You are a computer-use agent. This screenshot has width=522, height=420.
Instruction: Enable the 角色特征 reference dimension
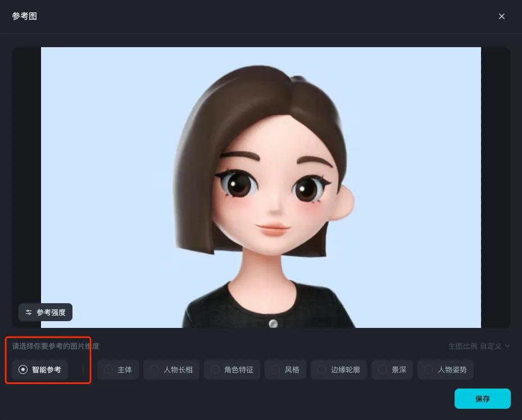(x=232, y=369)
